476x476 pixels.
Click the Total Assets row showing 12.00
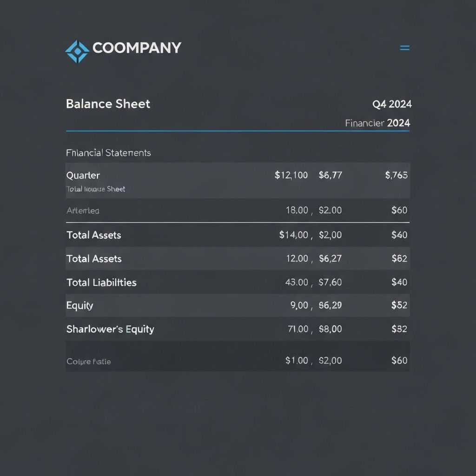pos(94,259)
